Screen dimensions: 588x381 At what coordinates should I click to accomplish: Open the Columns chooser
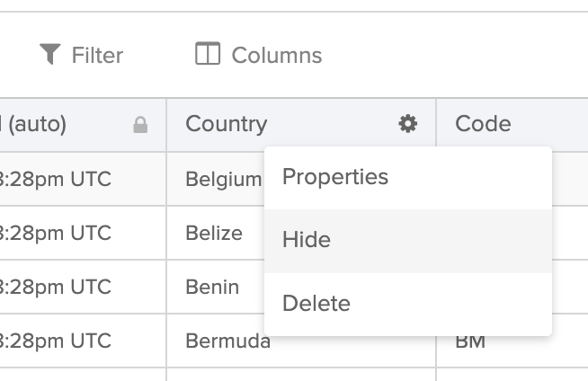[276, 55]
